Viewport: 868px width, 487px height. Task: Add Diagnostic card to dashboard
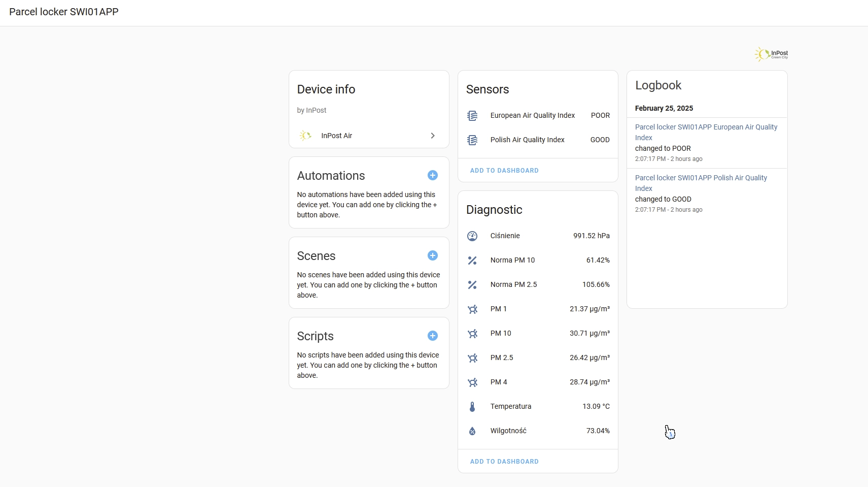504,462
